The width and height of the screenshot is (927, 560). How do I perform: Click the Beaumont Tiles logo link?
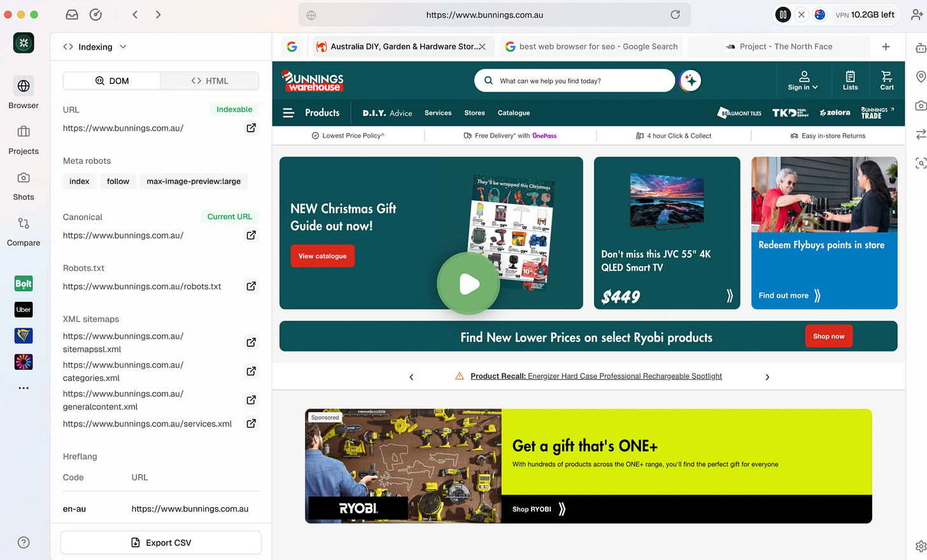pyautogui.click(x=739, y=113)
